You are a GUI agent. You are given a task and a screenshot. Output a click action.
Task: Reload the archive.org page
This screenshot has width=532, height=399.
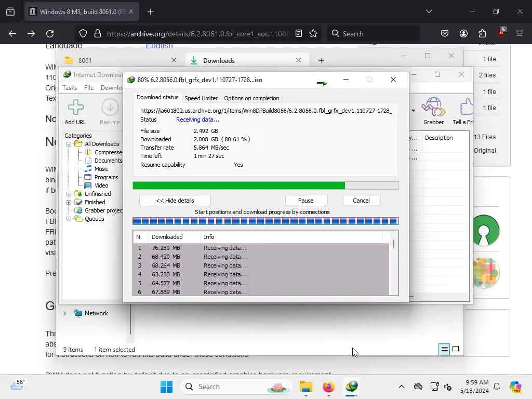pos(50,34)
